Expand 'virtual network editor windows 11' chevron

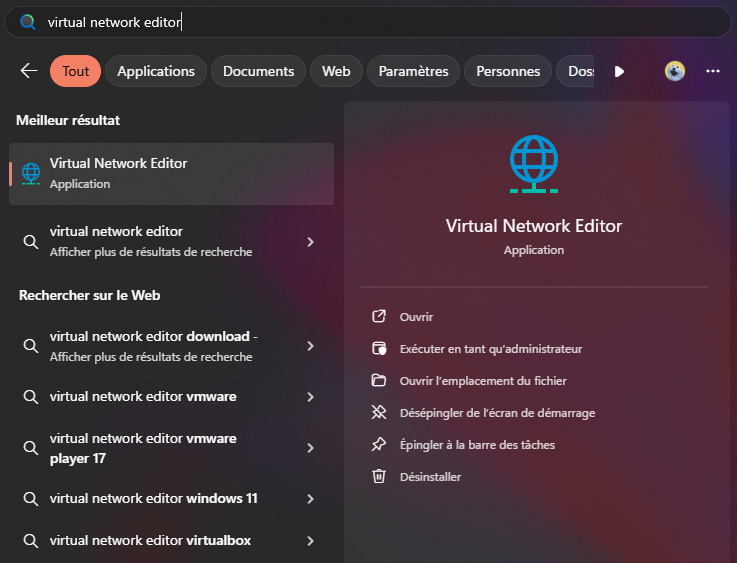[x=311, y=499]
